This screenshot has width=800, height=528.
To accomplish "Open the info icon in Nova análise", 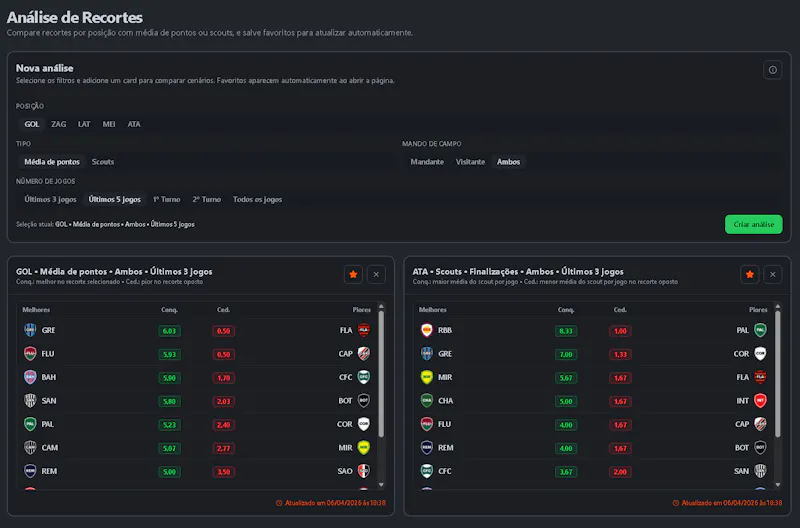I will pos(772,70).
